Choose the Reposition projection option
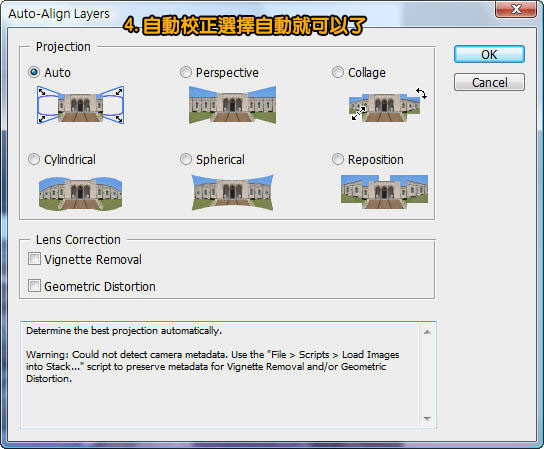The height and width of the screenshot is (449, 544). click(338, 159)
